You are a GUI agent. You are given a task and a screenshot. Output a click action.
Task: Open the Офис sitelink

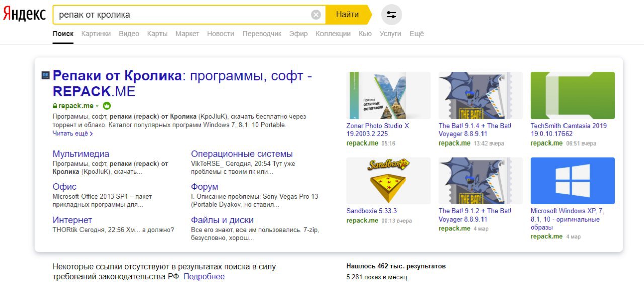click(65, 187)
